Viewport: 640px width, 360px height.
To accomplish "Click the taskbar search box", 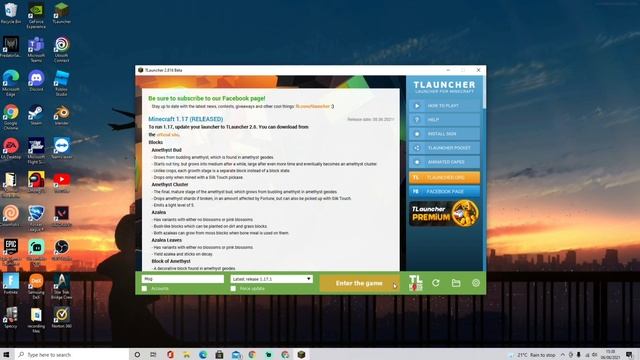I will [71, 355].
